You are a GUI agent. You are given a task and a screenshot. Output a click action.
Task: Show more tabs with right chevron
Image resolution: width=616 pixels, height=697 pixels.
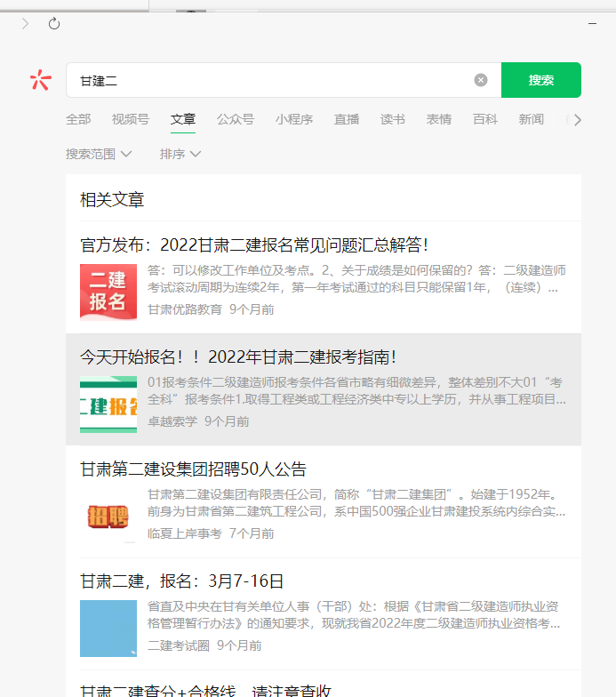click(577, 120)
